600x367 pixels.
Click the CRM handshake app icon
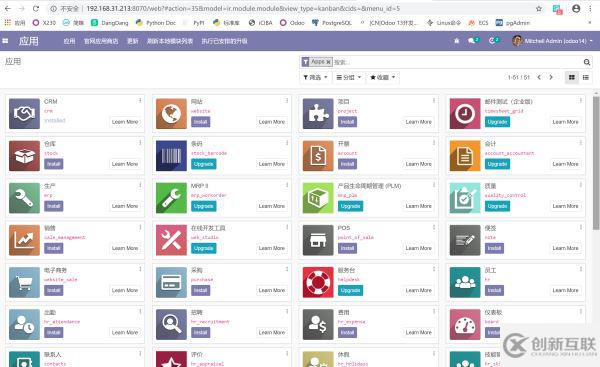coord(24,114)
